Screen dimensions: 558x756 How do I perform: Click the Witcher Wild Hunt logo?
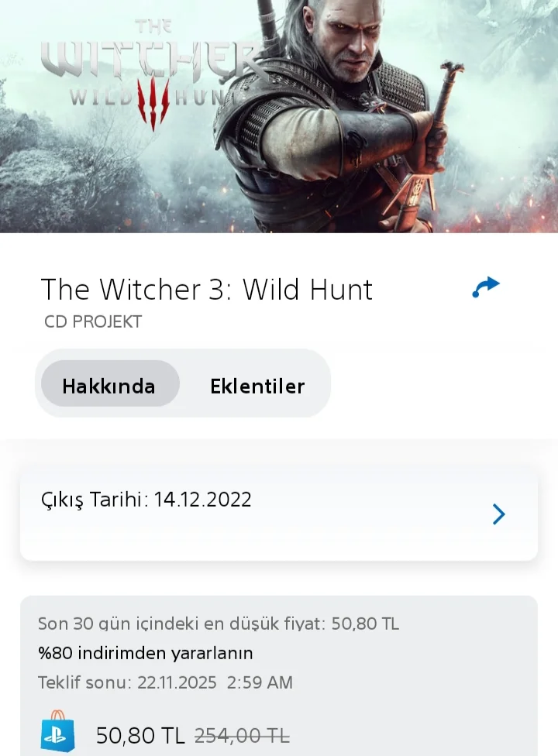pos(153,72)
